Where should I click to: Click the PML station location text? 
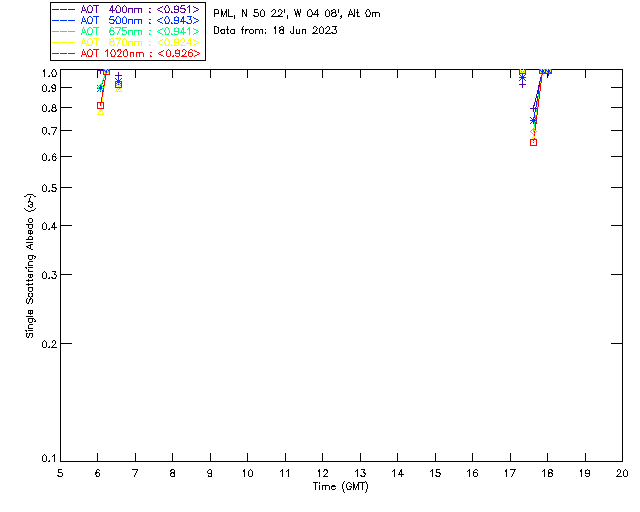click(297, 14)
